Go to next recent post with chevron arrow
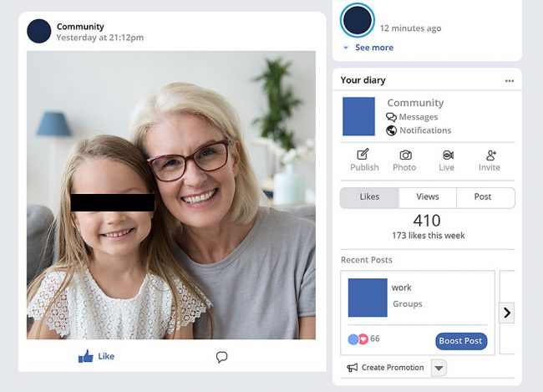The height and width of the screenshot is (392, 543). coord(506,313)
